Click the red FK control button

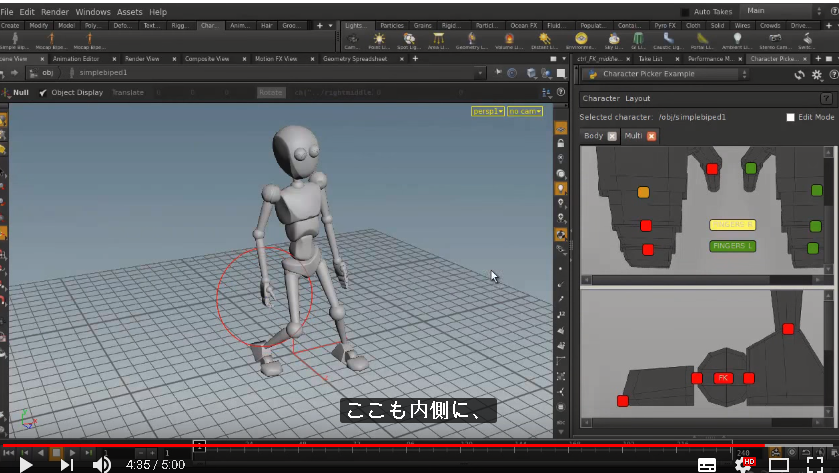723,378
